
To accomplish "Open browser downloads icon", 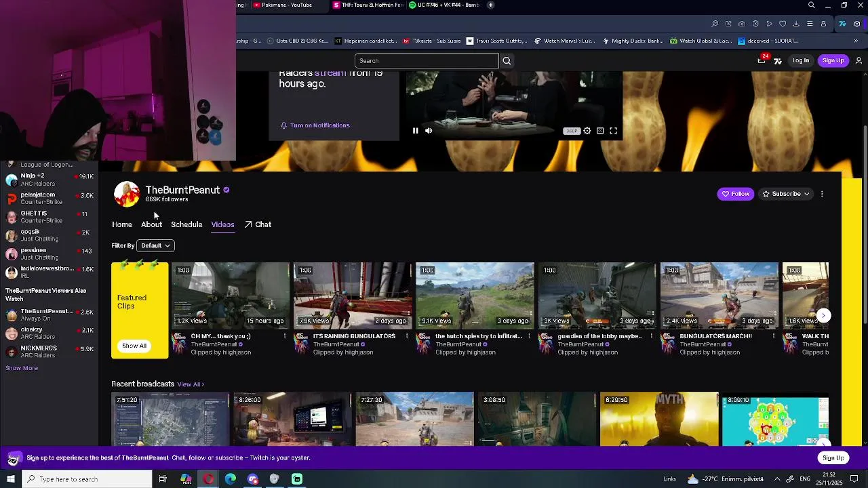I will (x=796, y=24).
